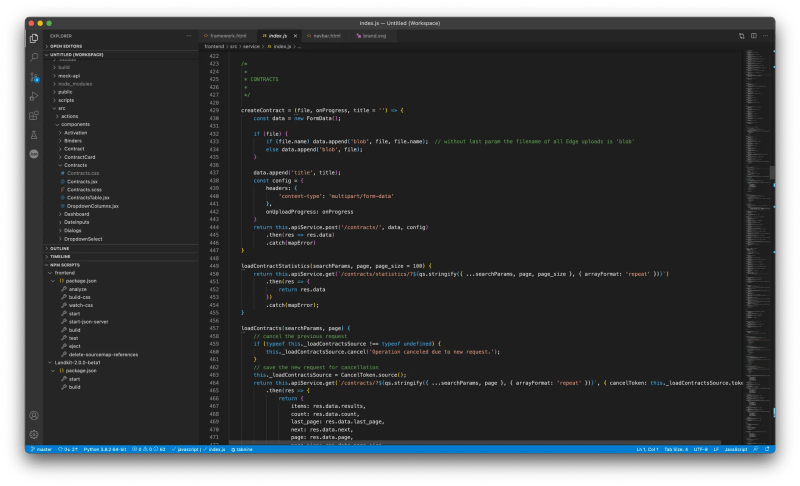This screenshot has width=800, height=486.
Task: Run the watch-css npm script
Action: point(81,305)
